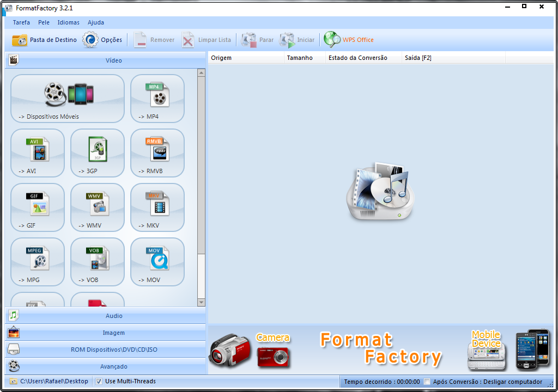Click the Mobile Device phones image
Viewport: 558px width, 392px height.
(x=533, y=350)
